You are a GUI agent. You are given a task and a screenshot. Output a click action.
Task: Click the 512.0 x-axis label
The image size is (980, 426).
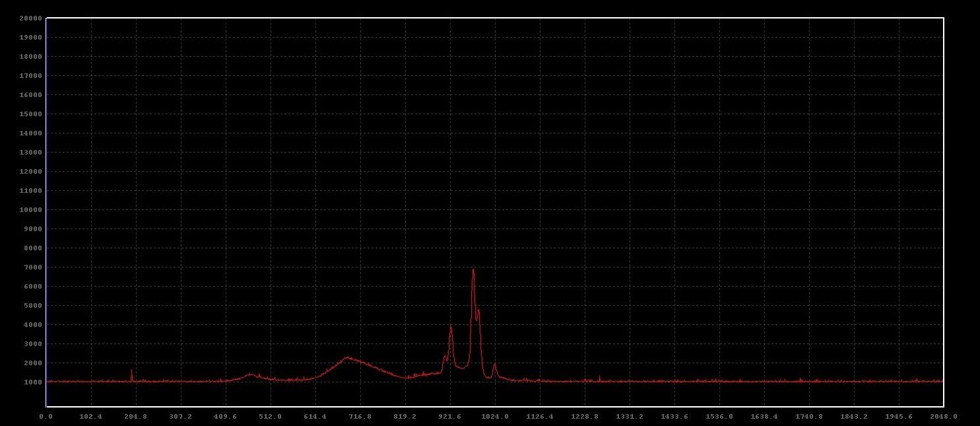pos(271,417)
